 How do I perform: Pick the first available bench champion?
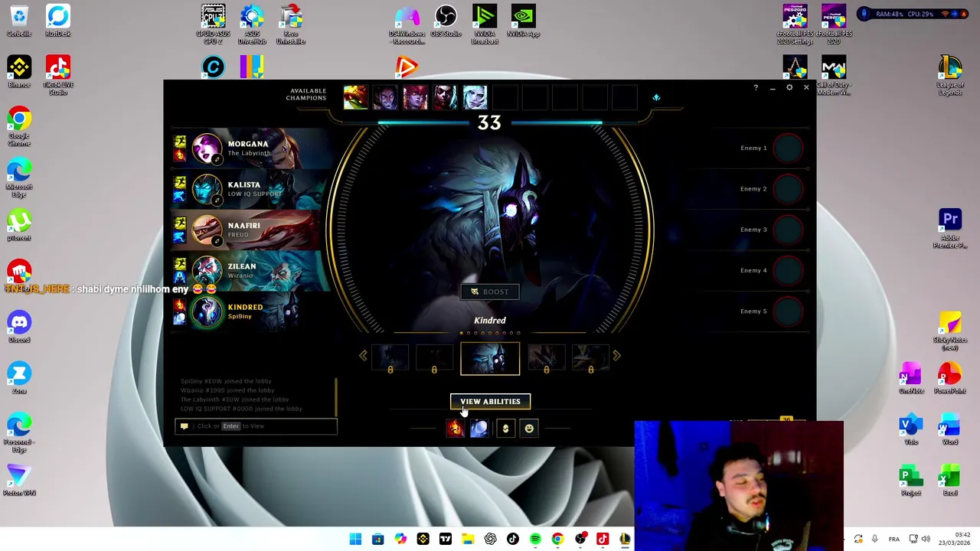(x=355, y=97)
